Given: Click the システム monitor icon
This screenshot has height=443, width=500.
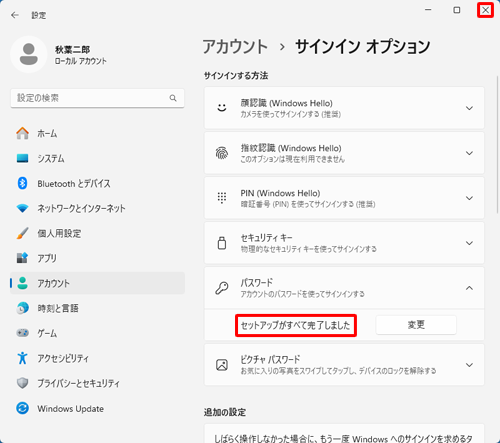Looking at the screenshot, I should [x=22, y=158].
